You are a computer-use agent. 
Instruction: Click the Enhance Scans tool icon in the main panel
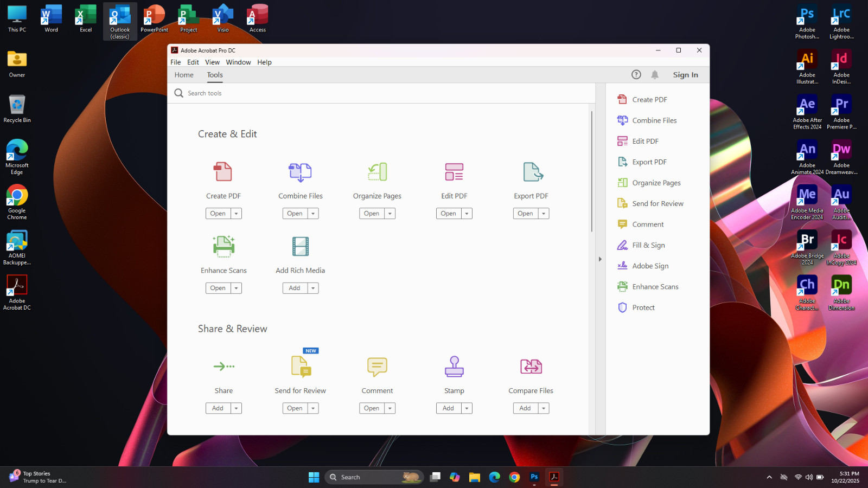point(224,246)
